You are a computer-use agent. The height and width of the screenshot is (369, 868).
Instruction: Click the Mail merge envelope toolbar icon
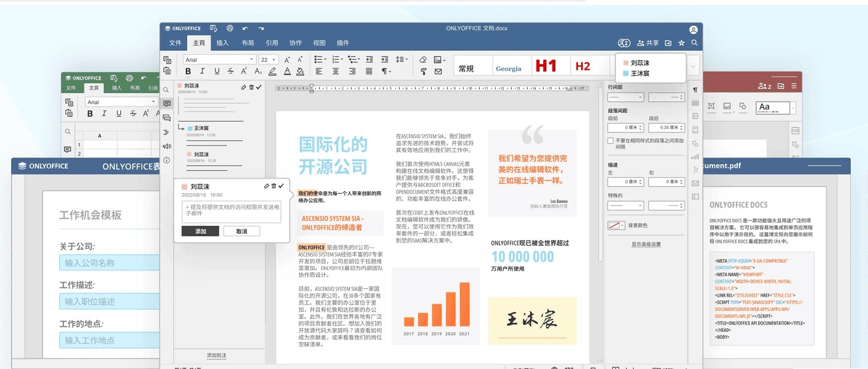click(x=438, y=71)
